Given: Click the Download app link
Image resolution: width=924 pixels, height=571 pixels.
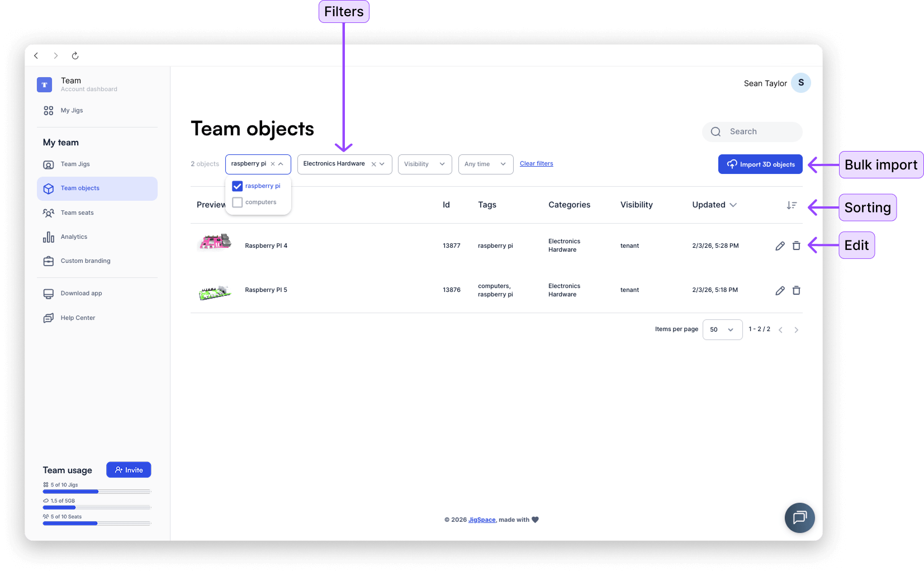Looking at the screenshot, I should pos(81,294).
